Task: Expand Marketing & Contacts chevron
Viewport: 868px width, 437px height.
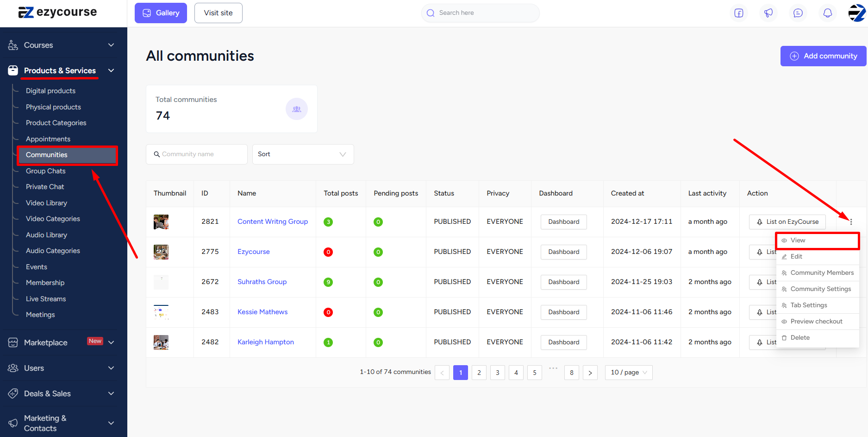Action: click(x=111, y=423)
